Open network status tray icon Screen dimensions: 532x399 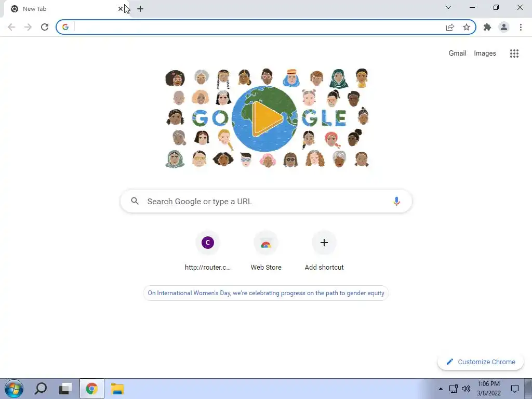(x=453, y=389)
